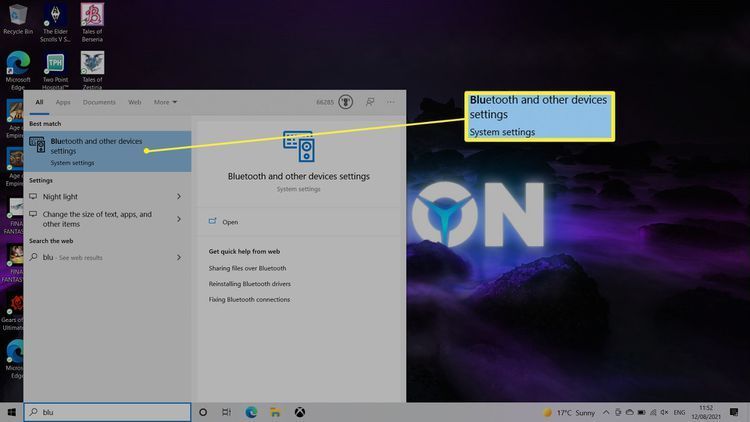Image resolution: width=750 pixels, height=422 pixels.
Task: Expand the More dropdown in search tabs
Action: tap(165, 102)
